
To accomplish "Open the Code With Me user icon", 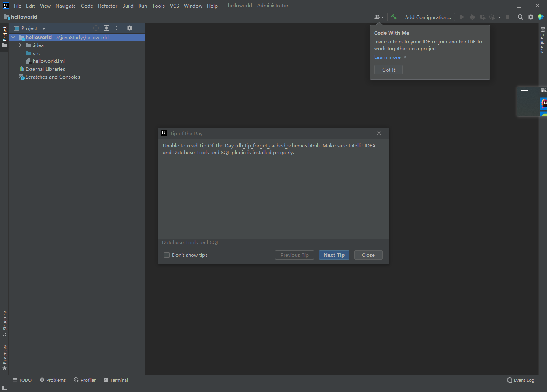I will [377, 17].
